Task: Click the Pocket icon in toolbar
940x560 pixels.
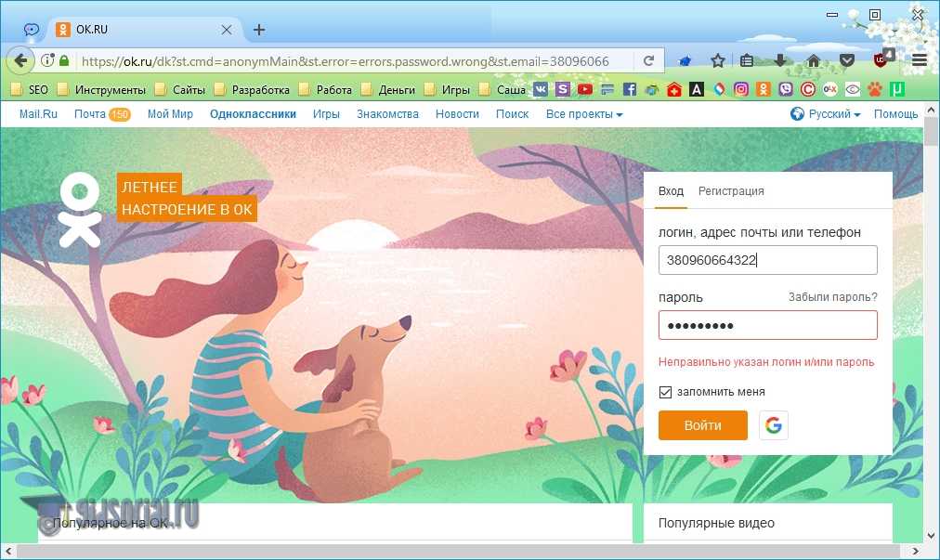Action: click(x=846, y=61)
